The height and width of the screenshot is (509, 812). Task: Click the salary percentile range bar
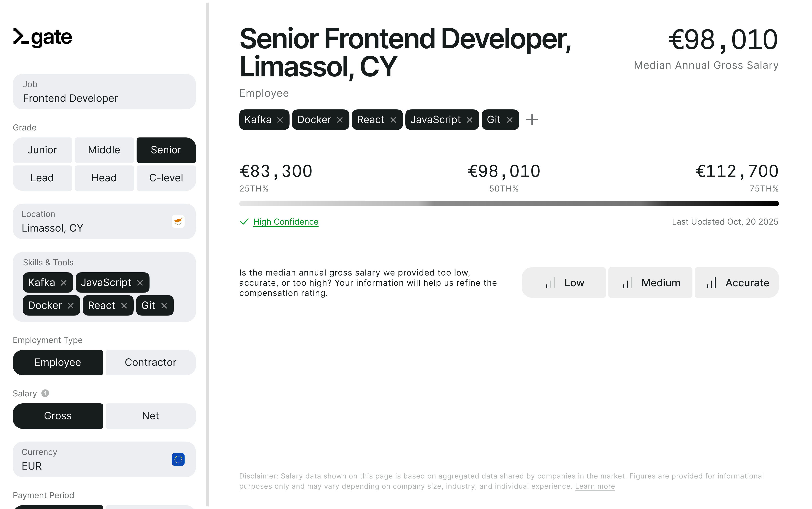509,204
